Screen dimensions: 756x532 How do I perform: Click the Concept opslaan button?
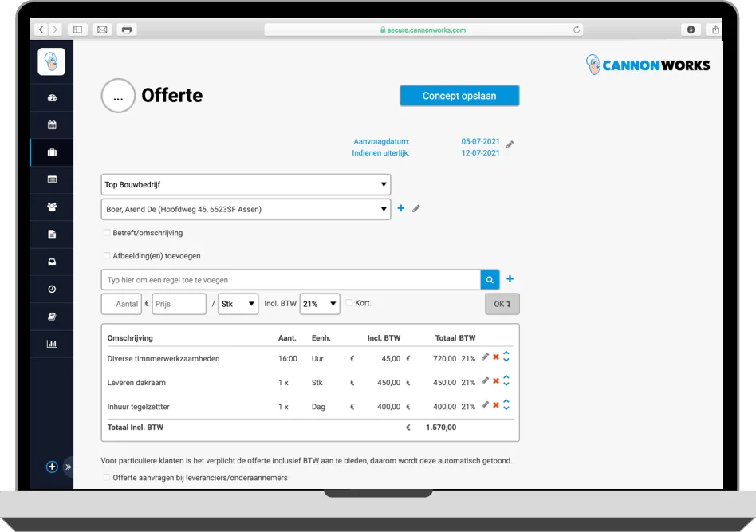click(x=459, y=96)
